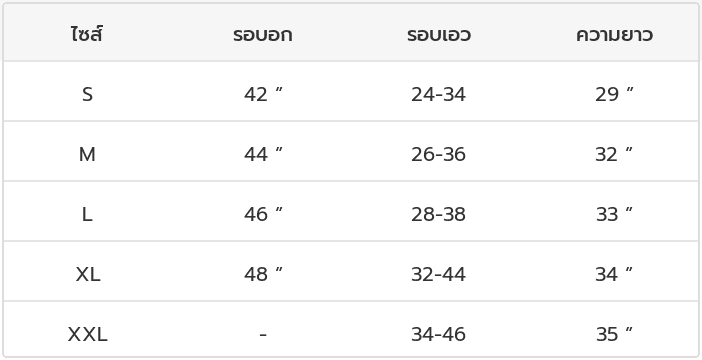Select the XXL size cell
702x360 pixels.
88,334
